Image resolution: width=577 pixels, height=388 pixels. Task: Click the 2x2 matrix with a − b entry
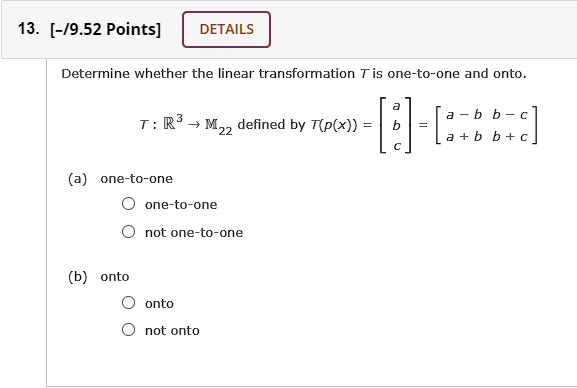(486, 126)
